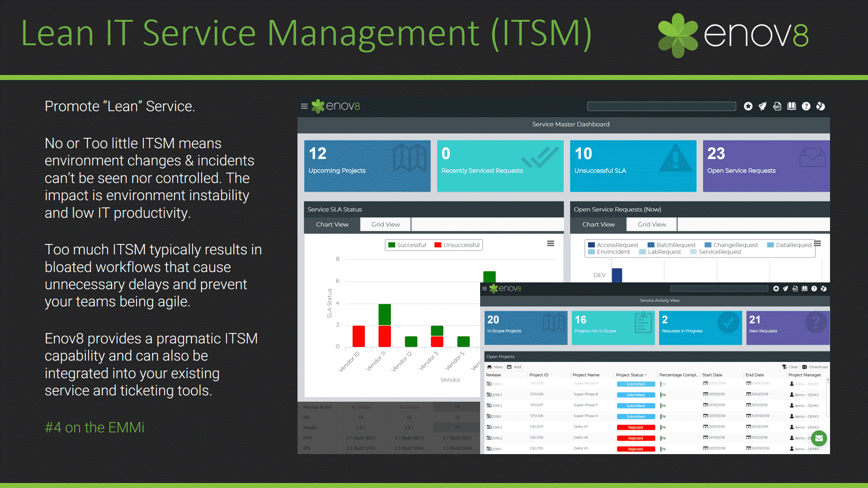Toggle the EnvIncident legend series

click(609, 252)
